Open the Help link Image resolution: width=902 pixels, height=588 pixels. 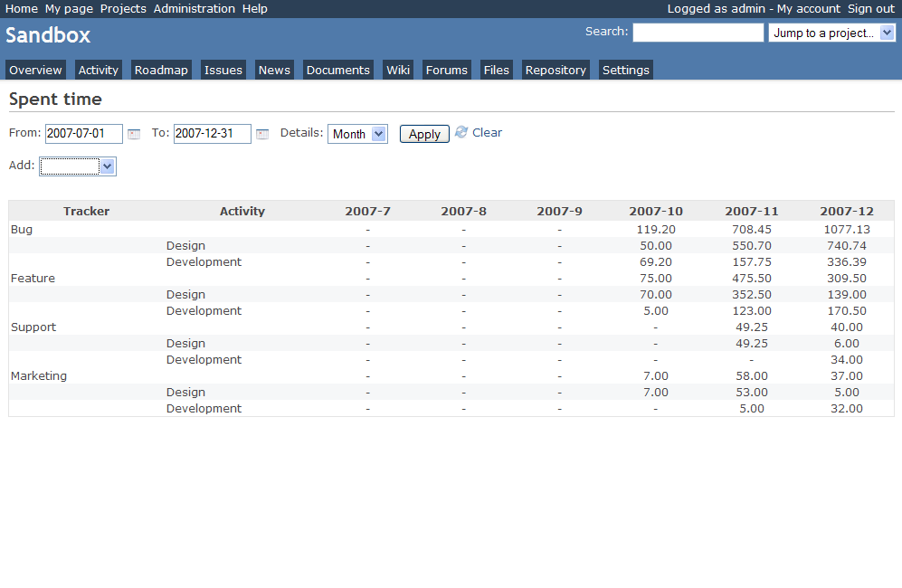255,9
